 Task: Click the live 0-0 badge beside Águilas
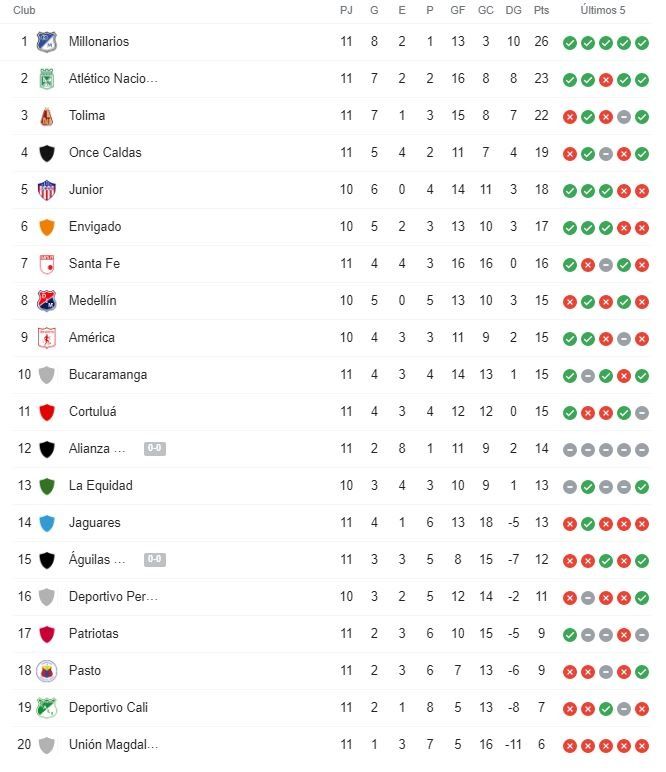tap(155, 559)
